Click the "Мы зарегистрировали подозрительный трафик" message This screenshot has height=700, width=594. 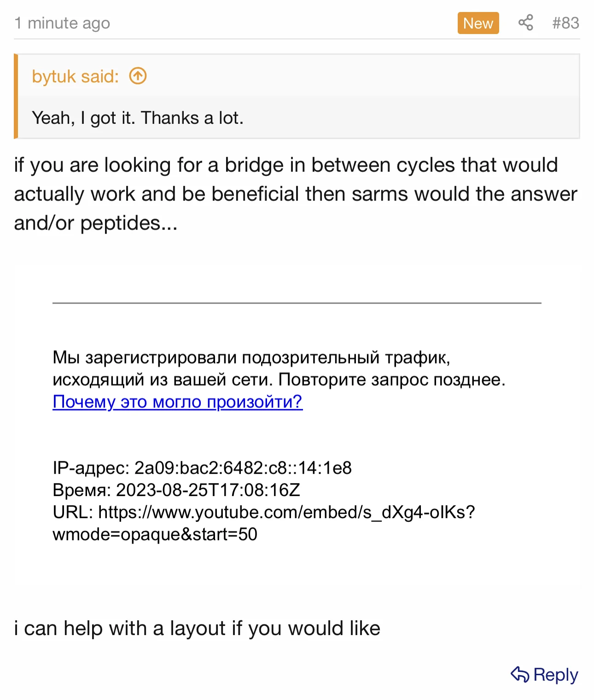point(251,357)
